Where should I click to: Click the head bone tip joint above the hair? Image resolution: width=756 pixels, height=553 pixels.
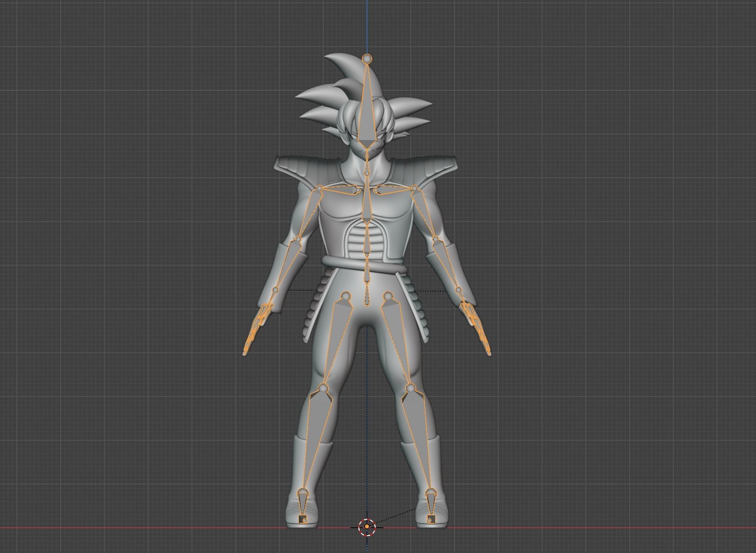pyautogui.click(x=367, y=59)
